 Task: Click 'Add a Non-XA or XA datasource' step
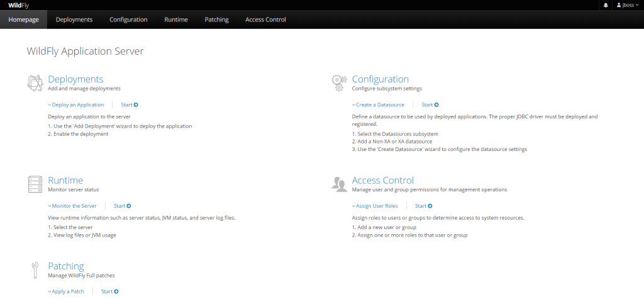(392, 142)
